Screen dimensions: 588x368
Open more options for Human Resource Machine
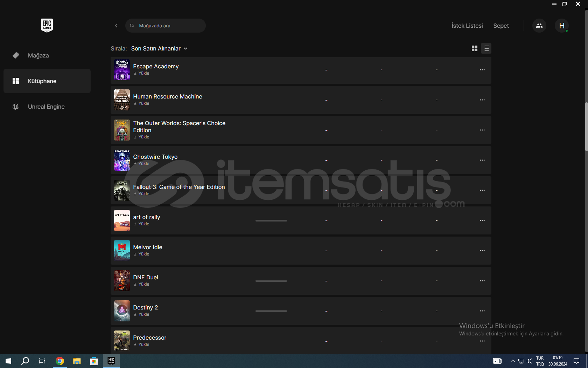pyautogui.click(x=482, y=100)
